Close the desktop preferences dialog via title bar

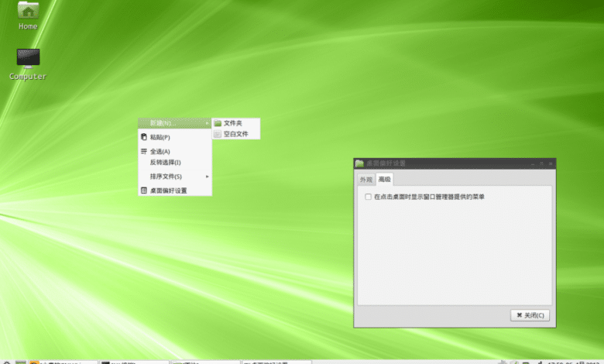[551, 163]
